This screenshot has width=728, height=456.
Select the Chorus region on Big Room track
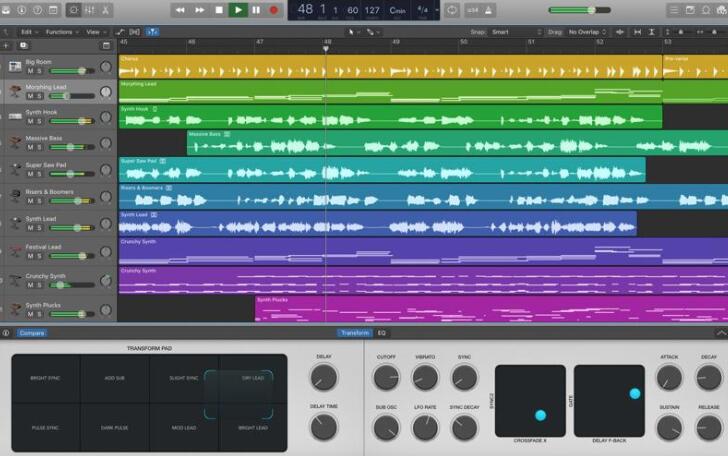tap(390, 66)
